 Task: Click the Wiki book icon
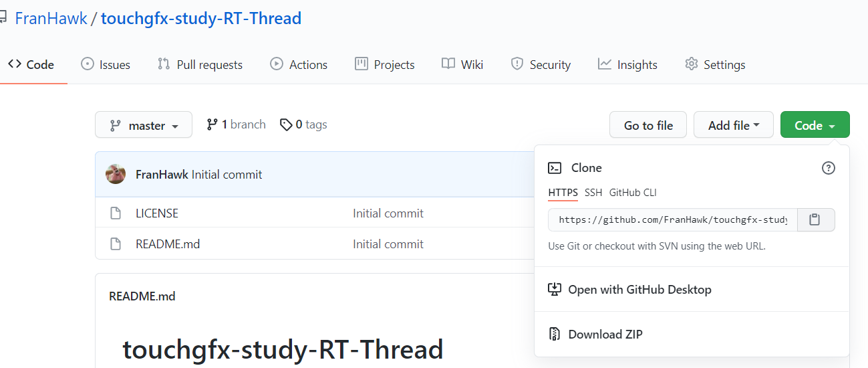(448, 64)
